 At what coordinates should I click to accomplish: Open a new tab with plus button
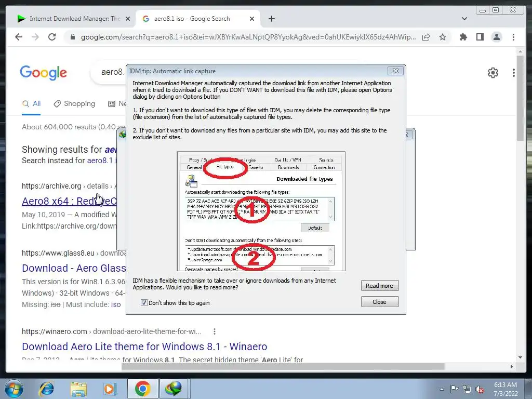271,19
